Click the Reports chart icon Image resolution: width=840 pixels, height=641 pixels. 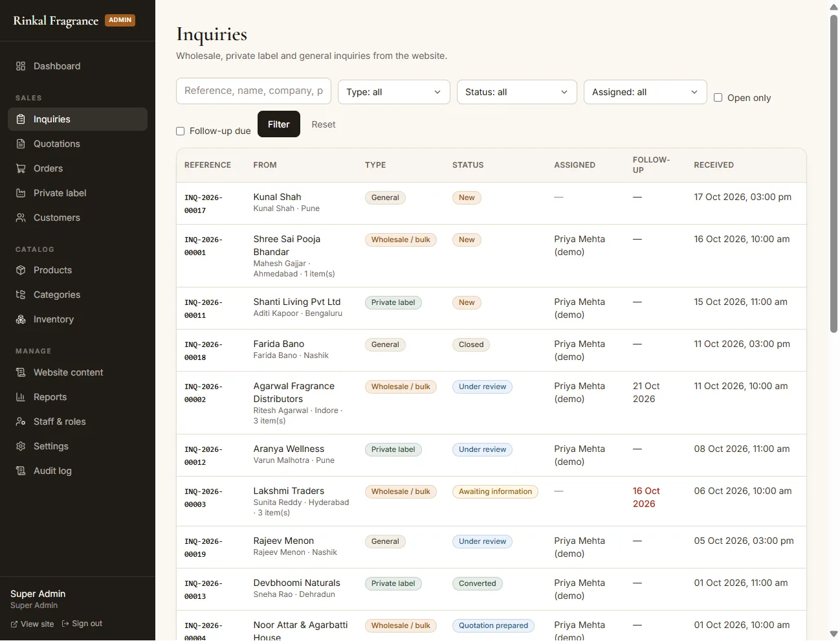coord(21,397)
